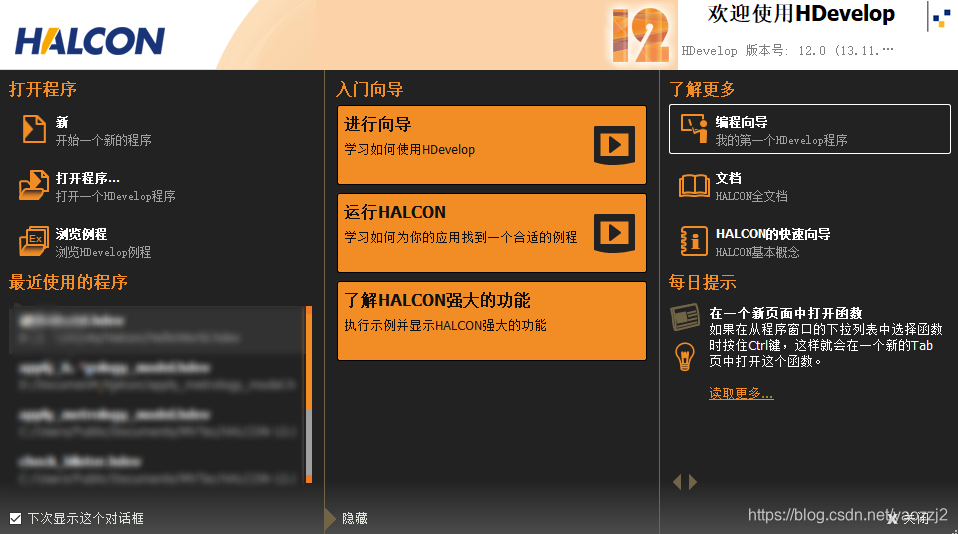Click the 隐藏 label
The height and width of the screenshot is (534, 958).
click(355, 518)
